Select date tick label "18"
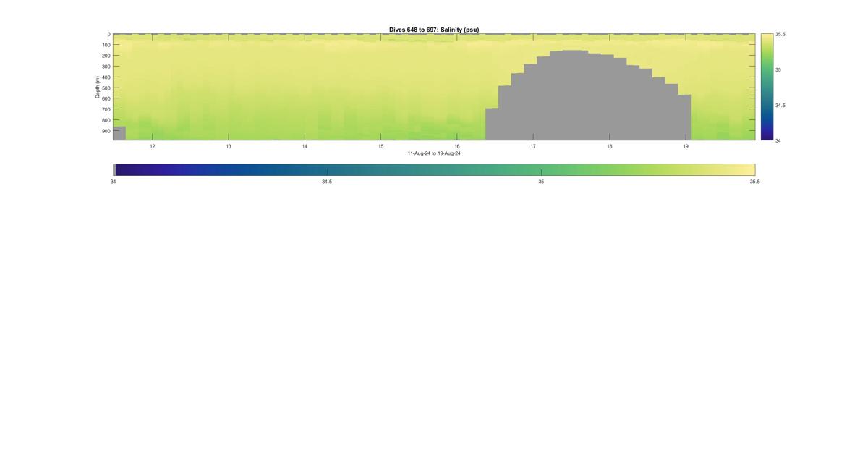The width and height of the screenshot is (868, 450). click(610, 146)
